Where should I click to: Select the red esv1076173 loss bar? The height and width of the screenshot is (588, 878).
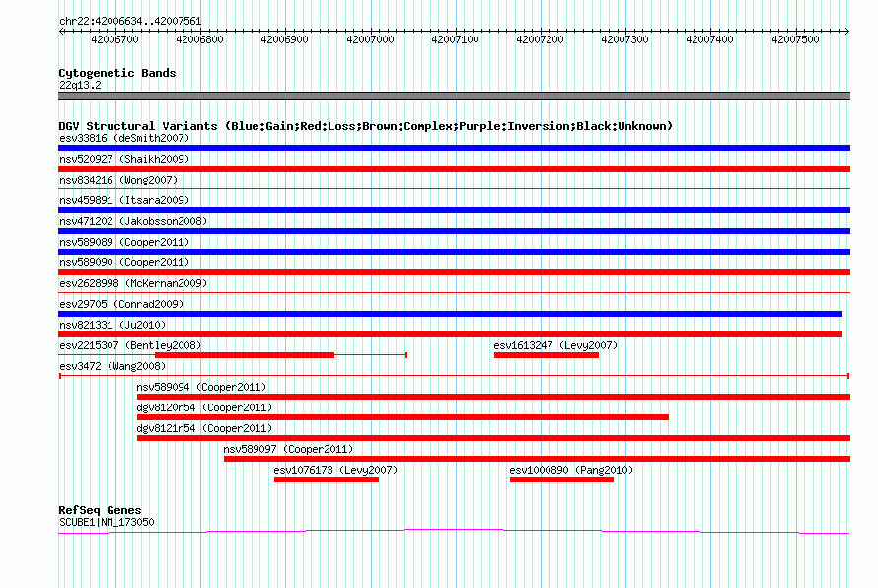tap(327, 479)
